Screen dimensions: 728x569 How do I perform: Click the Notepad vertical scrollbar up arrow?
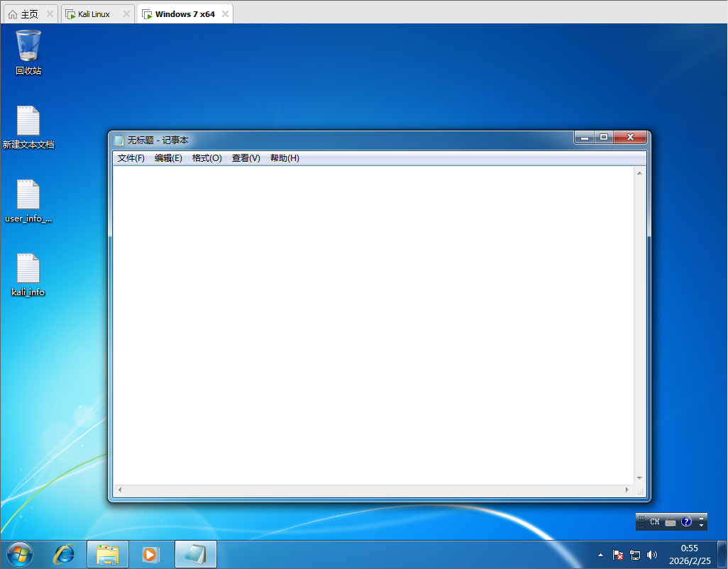pos(639,173)
